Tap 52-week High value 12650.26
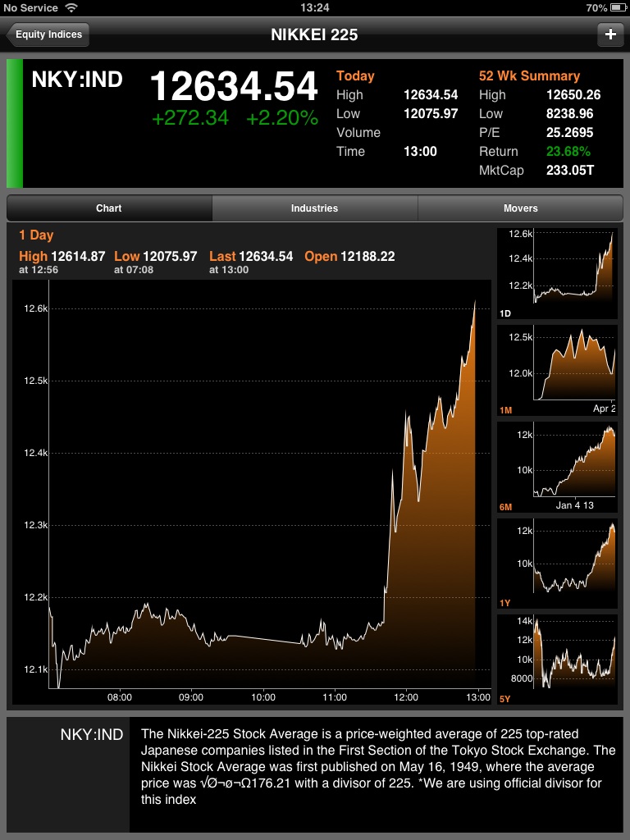630x840 pixels. click(573, 95)
